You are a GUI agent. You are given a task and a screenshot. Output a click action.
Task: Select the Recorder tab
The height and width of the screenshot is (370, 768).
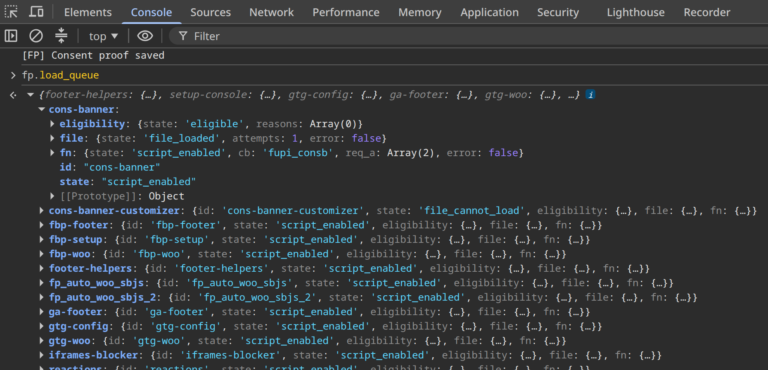pos(707,12)
